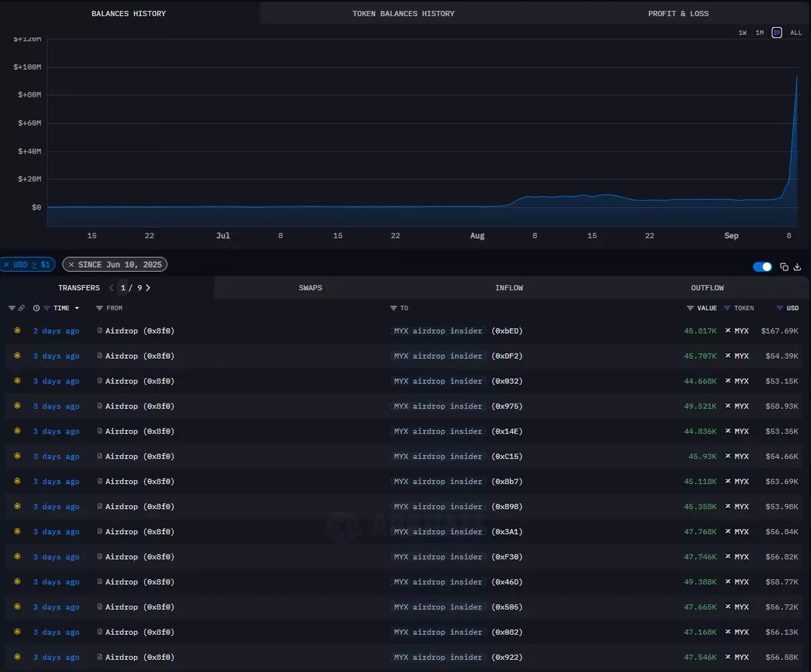The image size is (811, 672).
Task: Show the Inflow tab
Action: (509, 288)
